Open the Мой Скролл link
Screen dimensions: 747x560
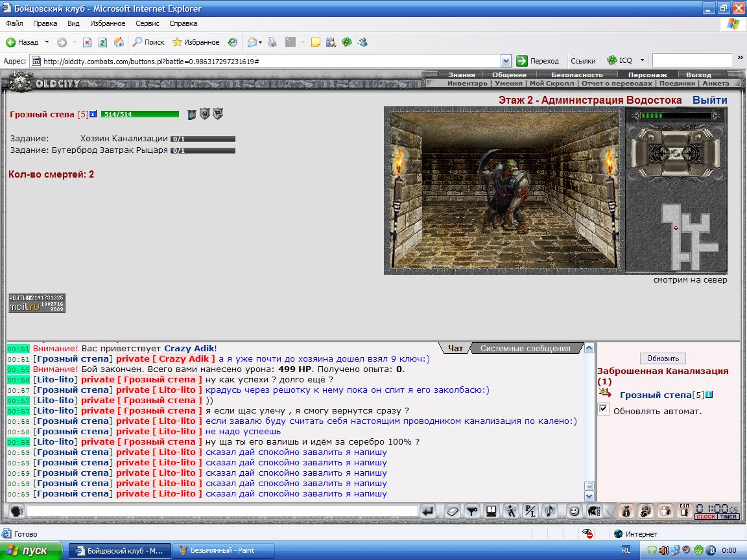(x=552, y=84)
